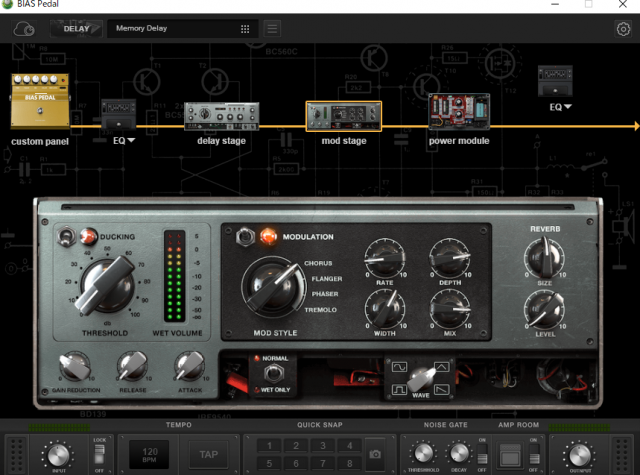Open the preset grid browser icon

pos(245,29)
